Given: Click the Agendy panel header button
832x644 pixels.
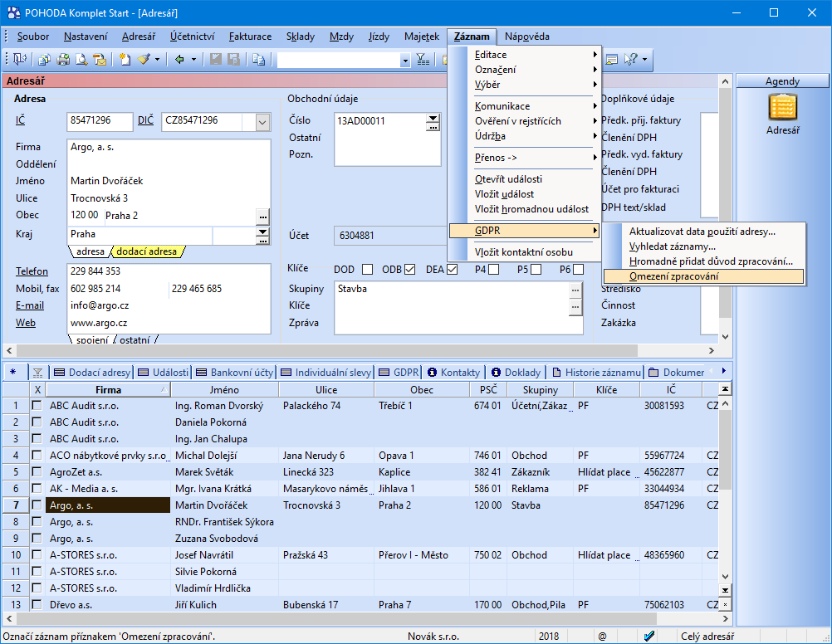Looking at the screenshot, I should tap(782, 81).
